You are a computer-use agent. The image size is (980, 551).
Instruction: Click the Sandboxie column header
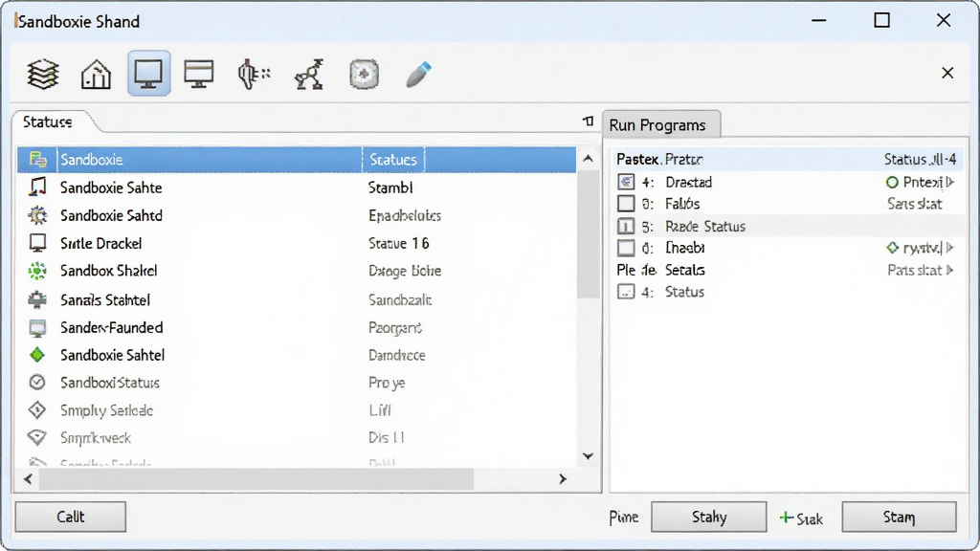pyautogui.click(x=210, y=160)
